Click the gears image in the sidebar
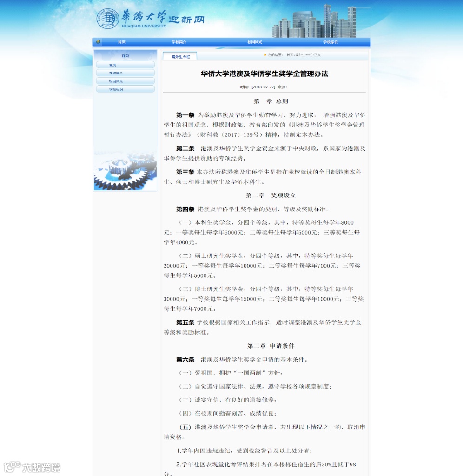Image resolution: width=463 pixels, height=476 pixels. 125,171
